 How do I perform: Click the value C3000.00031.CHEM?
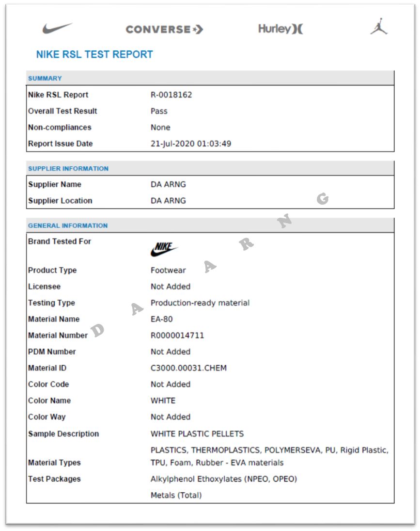[x=189, y=368]
